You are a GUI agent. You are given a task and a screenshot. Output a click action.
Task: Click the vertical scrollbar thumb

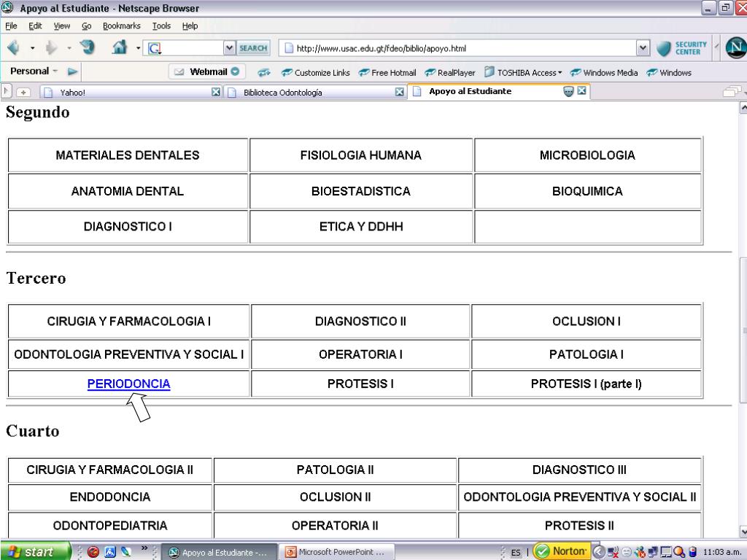click(743, 330)
